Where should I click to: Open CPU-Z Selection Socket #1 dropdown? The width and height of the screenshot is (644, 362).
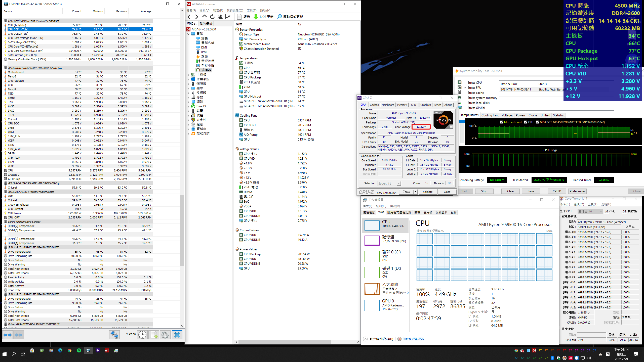[389, 183]
